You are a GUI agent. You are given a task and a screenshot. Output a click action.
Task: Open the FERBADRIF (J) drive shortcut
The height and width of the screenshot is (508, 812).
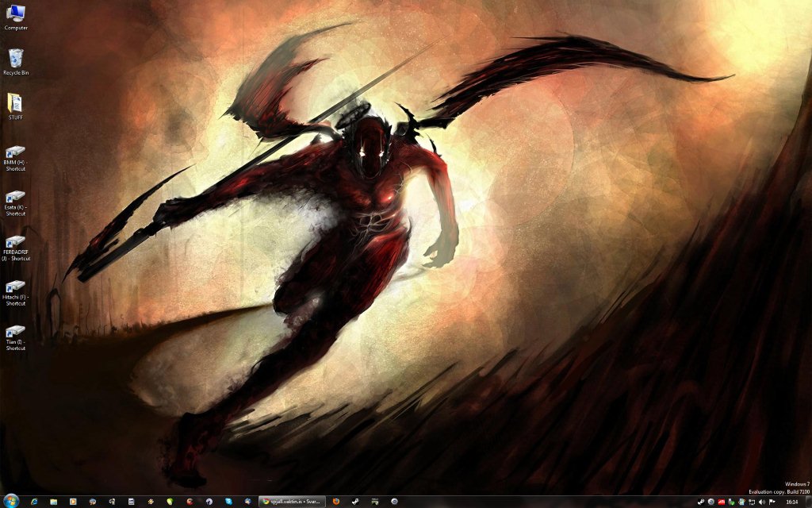(x=16, y=243)
